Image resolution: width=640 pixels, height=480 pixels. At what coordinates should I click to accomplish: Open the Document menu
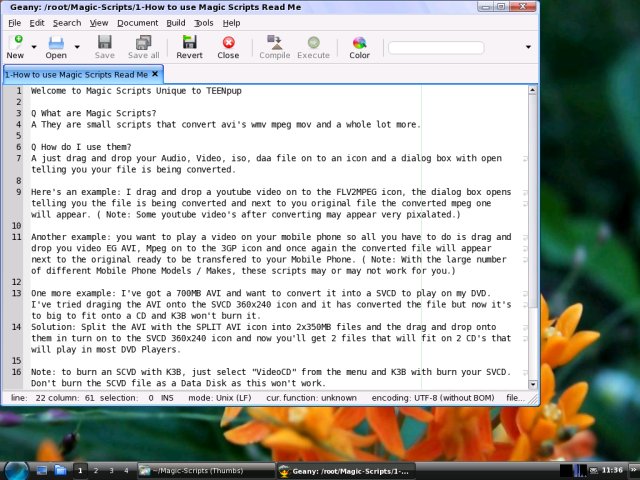point(138,23)
